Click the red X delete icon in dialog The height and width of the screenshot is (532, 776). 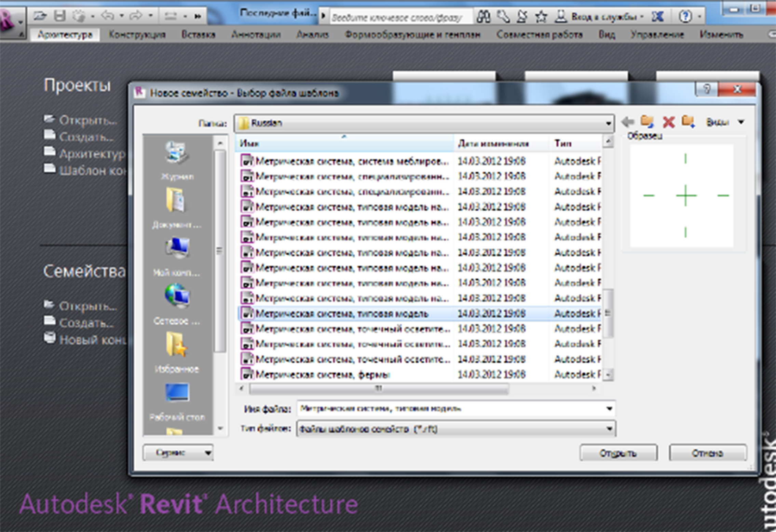pyautogui.click(x=668, y=122)
